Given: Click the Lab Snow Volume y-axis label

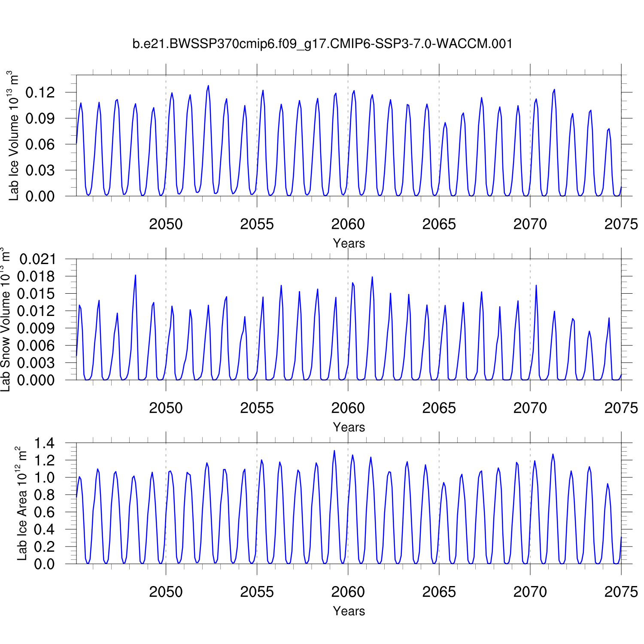Looking at the screenshot, I should (x=5, y=319).
